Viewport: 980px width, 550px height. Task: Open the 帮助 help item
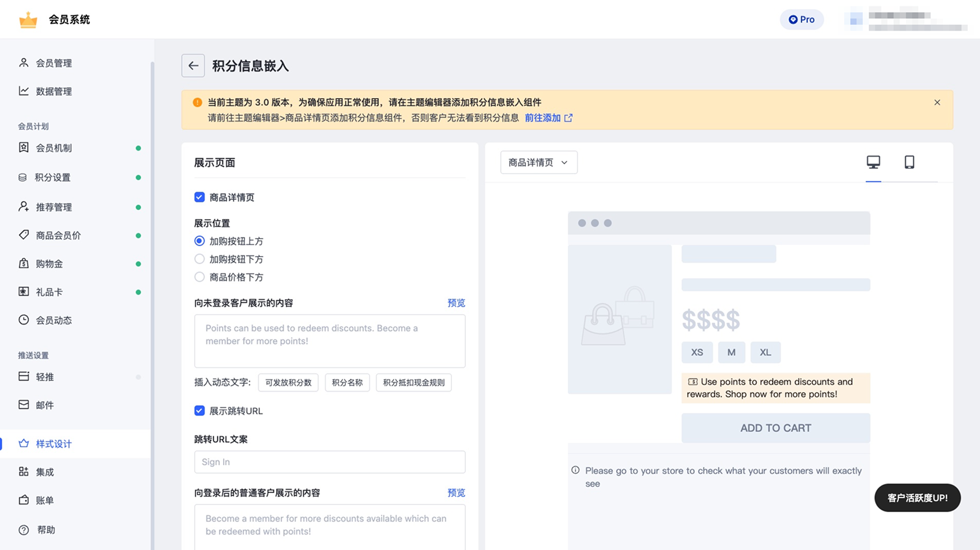click(x=46, y=530)
